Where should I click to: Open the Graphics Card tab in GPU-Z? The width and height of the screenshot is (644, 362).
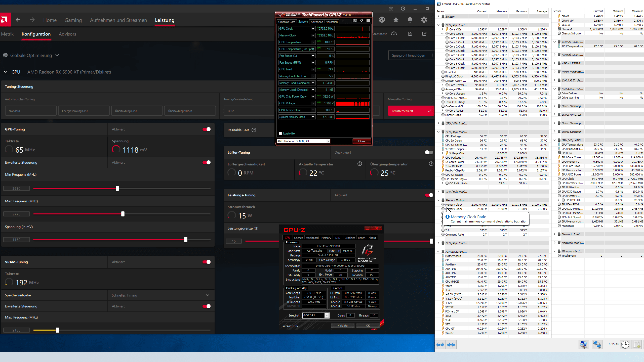click(x=287, y=22)
